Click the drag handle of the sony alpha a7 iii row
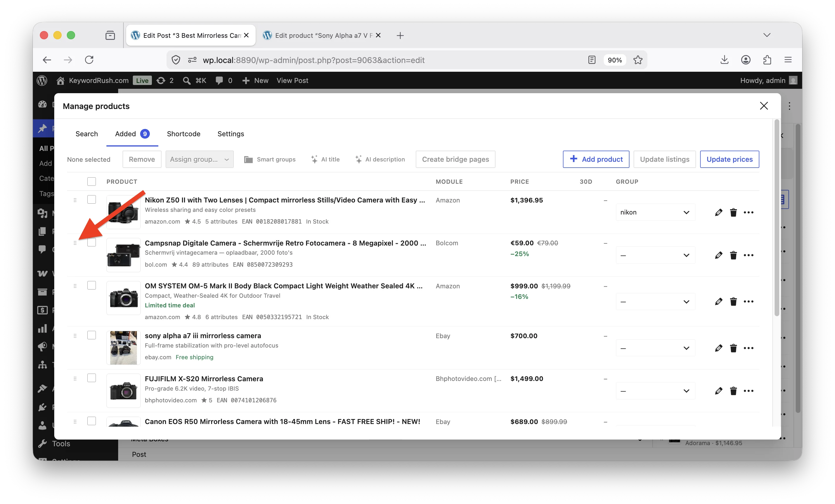 point(75,336)
